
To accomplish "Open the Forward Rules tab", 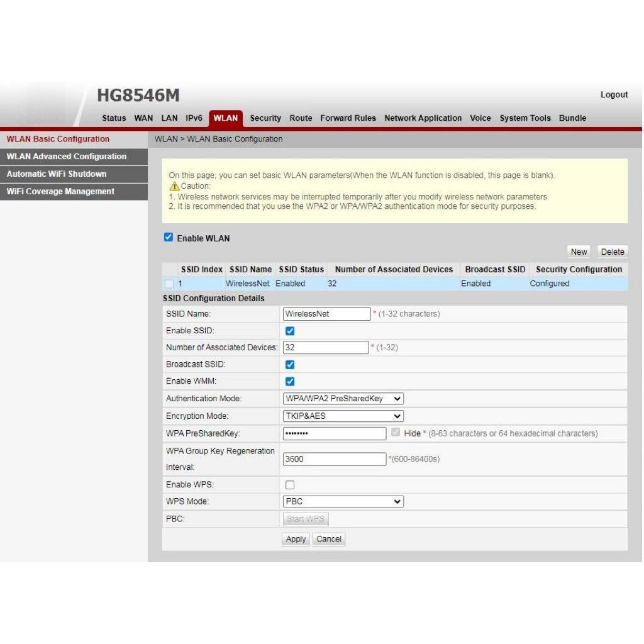I will point(348,118).
